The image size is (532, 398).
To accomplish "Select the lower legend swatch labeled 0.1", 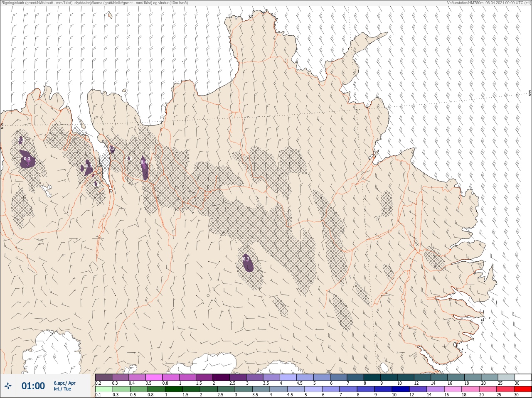I will [x=103, y=389].
